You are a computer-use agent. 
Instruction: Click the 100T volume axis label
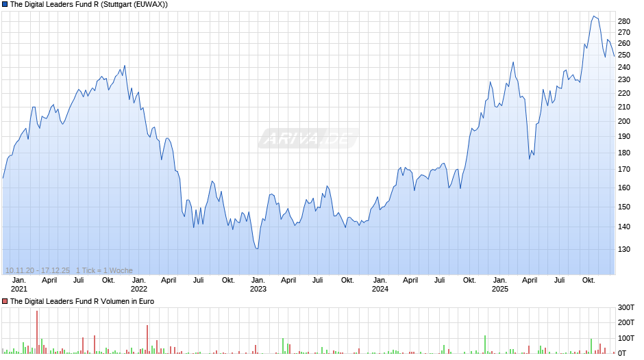[626, 338]
